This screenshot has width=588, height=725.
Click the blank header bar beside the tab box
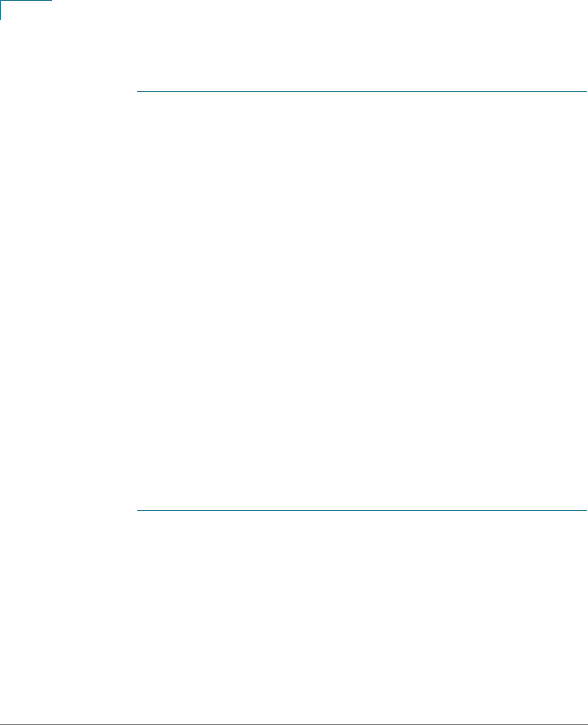pos(320,10)
